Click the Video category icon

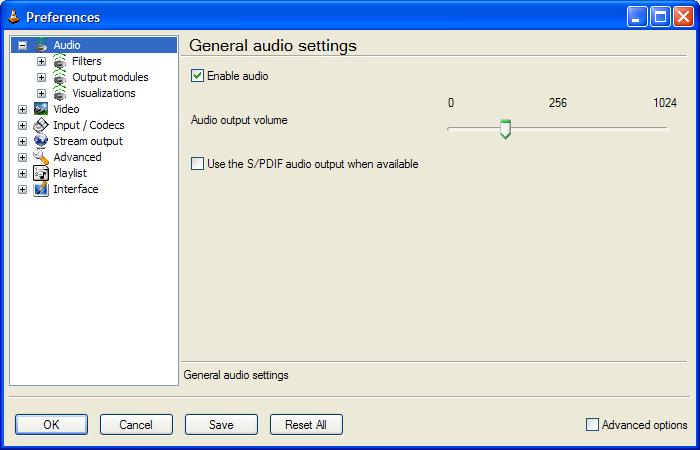(41, 109)
